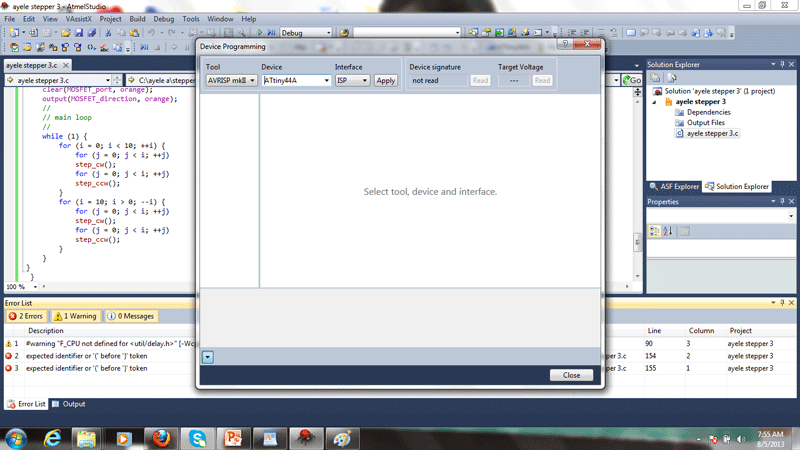Click the Decrease Indent icon
The width and height of the screenshot is (800, 450).
[x=572, y=33]
